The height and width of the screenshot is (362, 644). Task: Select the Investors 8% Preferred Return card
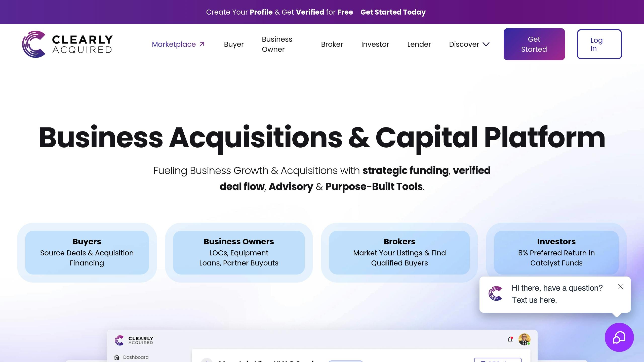[556, 252]
